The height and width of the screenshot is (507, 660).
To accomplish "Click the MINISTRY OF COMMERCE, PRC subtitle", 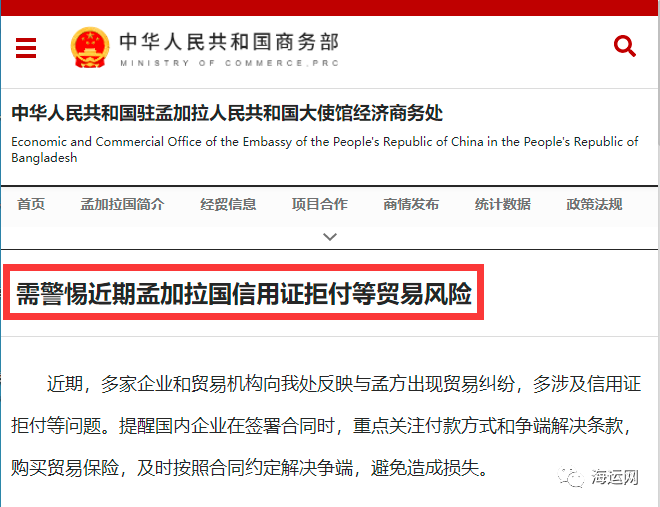I will (229, 63).
